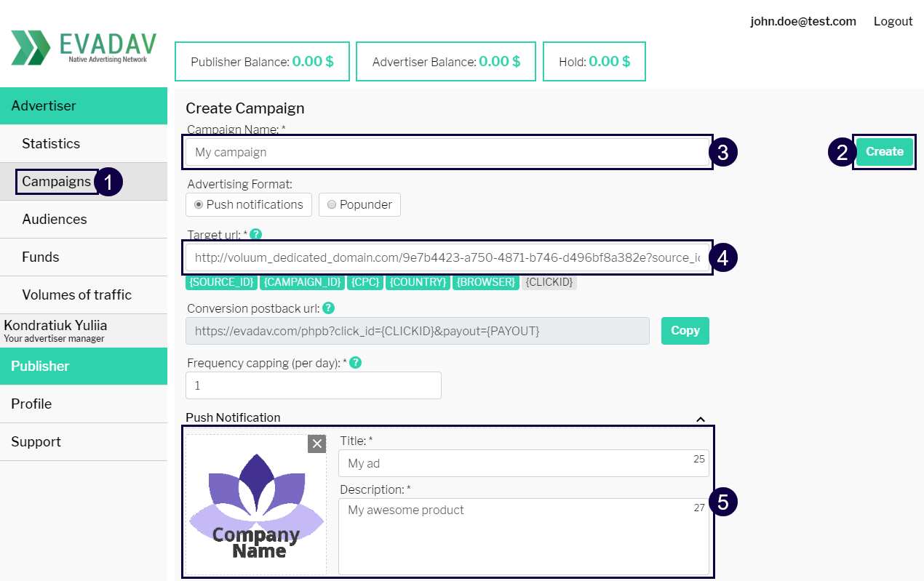Viewport: 924px width, 581px height.
Task: Insert the {SOURCE_ID} macro tag
Action: click(x=222, y=282)
